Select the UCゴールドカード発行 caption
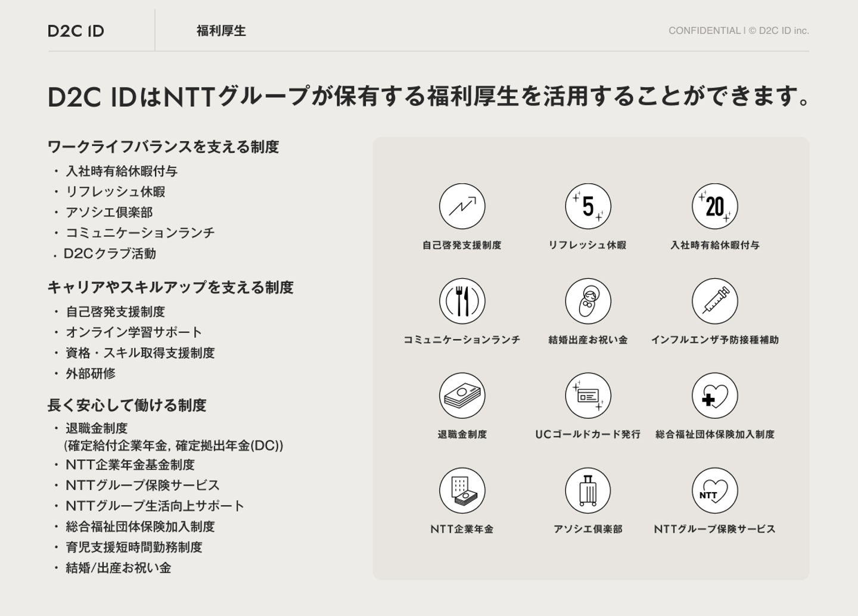 [x=588, y=434]
